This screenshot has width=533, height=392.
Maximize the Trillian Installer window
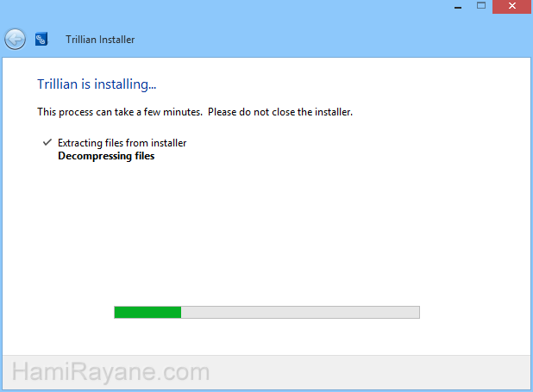coord(481,6)
